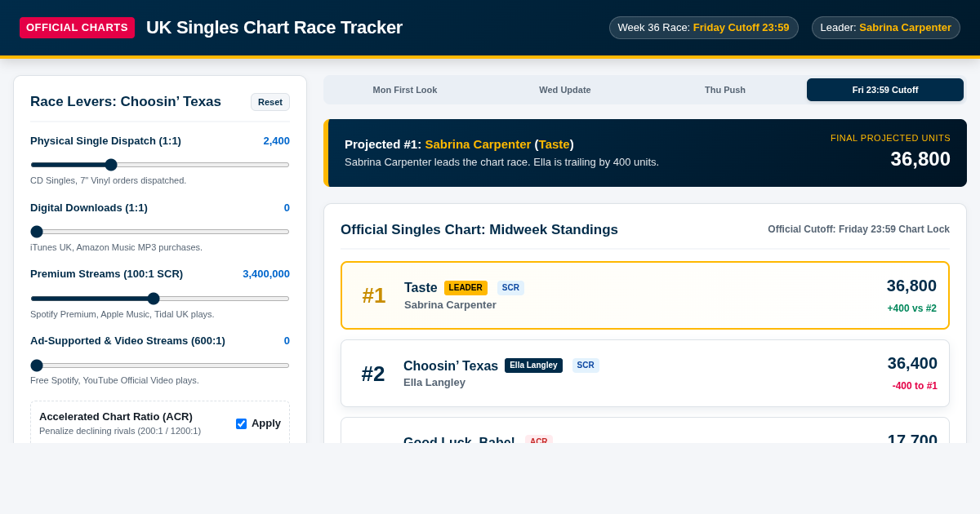This screenshot has height=514, width=980.
Task: Click final projected units 36,800 in banner
Action: 920,159
